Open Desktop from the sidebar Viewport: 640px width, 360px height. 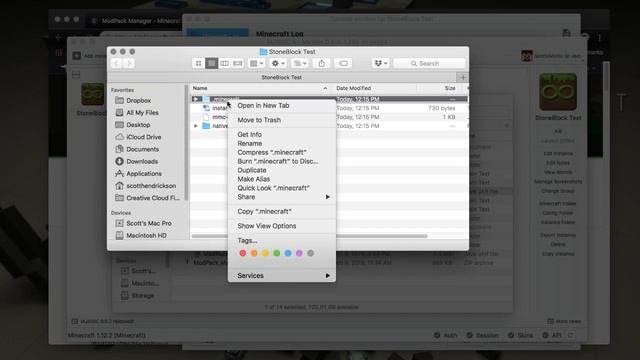(138, 125)
